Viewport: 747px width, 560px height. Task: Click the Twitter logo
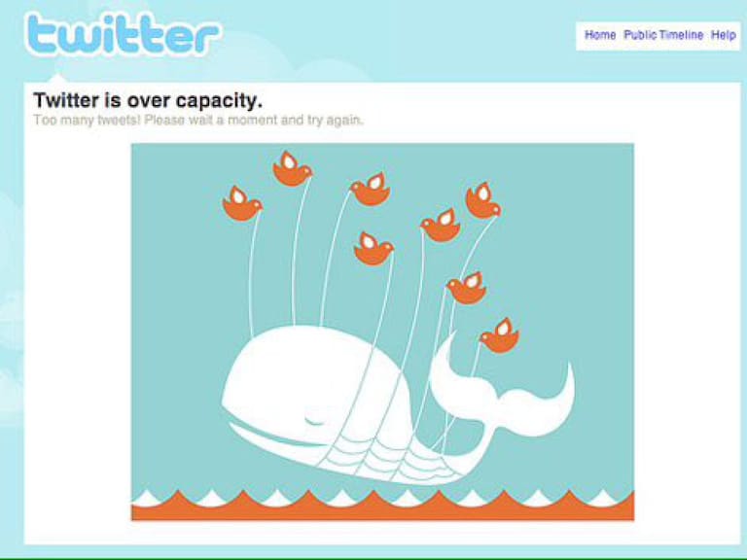pos(123,34)
